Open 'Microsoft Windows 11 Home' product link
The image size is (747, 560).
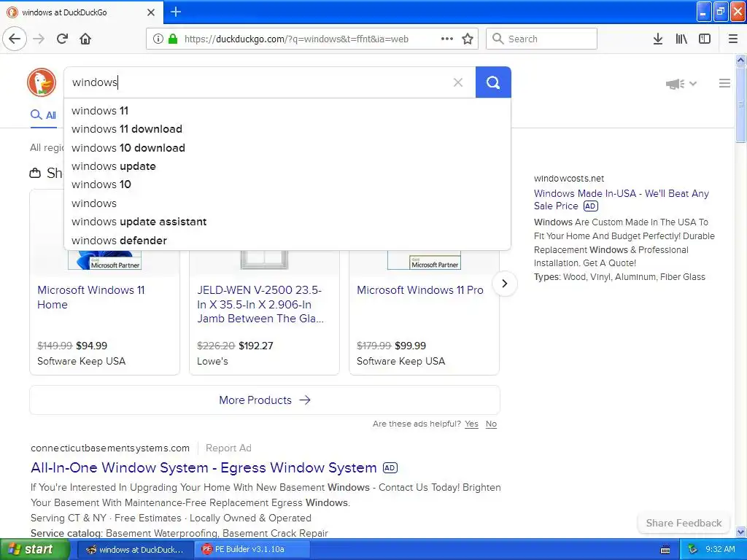[90, 297]
